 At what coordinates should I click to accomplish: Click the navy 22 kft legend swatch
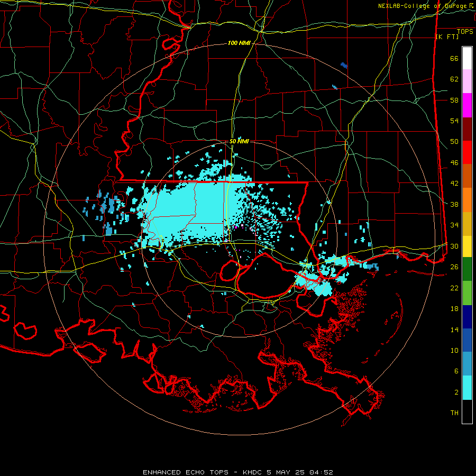(467, 317)
